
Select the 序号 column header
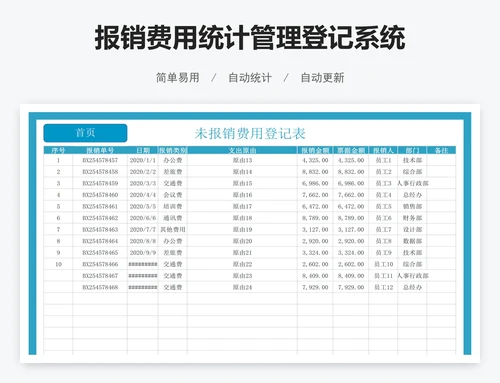pos(58,150)
